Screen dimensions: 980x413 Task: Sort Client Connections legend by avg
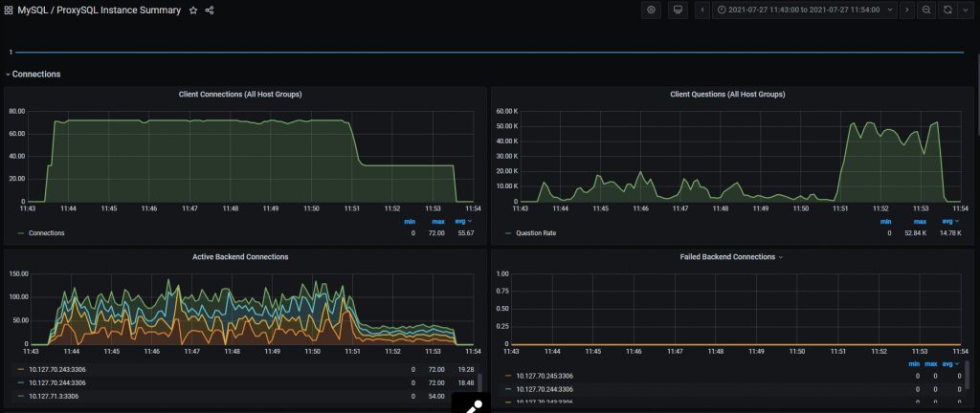[465, 222]
